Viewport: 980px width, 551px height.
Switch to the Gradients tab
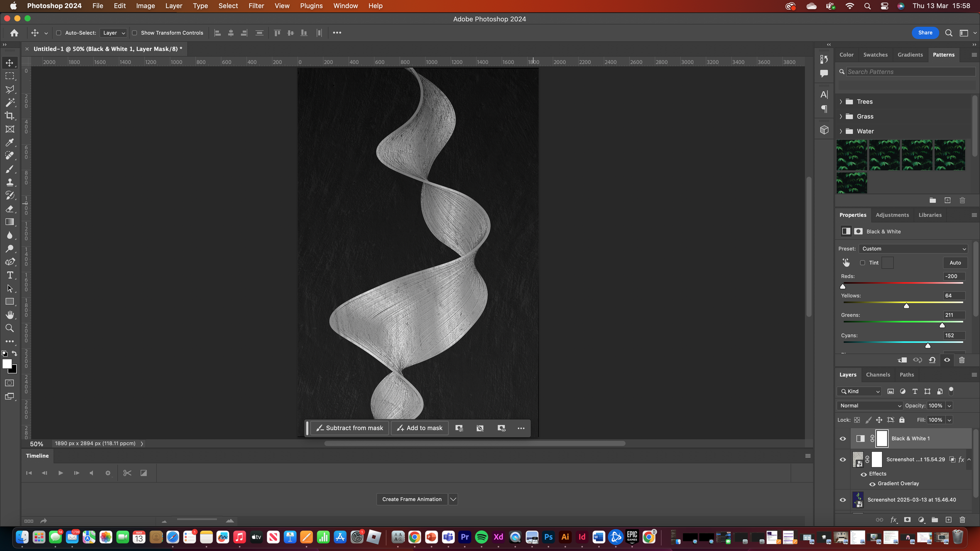pyautogui.click(x=910, y=55)
